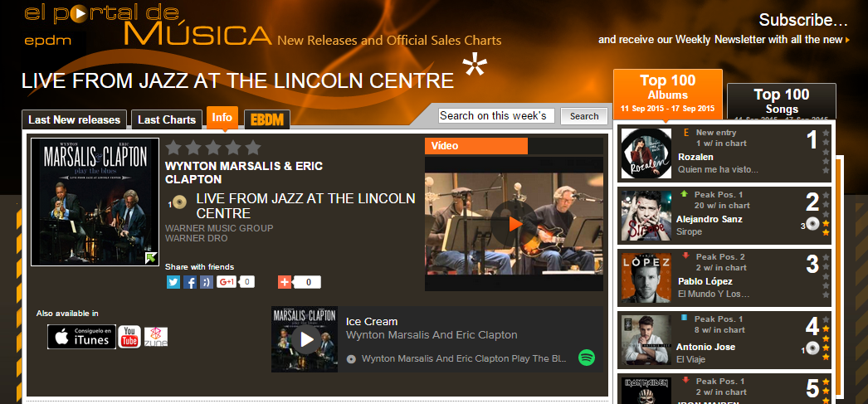
Task: Play the Ice Cream track
Action: 307,339
